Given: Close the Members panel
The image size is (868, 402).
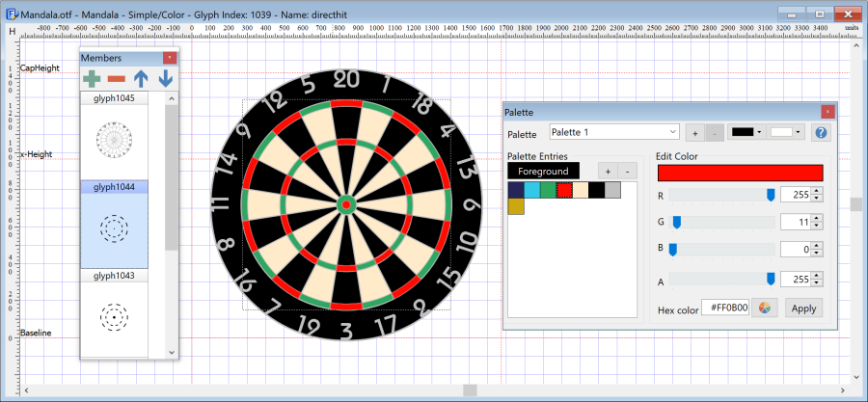Looking at the screenshot, I should (170, 58).
